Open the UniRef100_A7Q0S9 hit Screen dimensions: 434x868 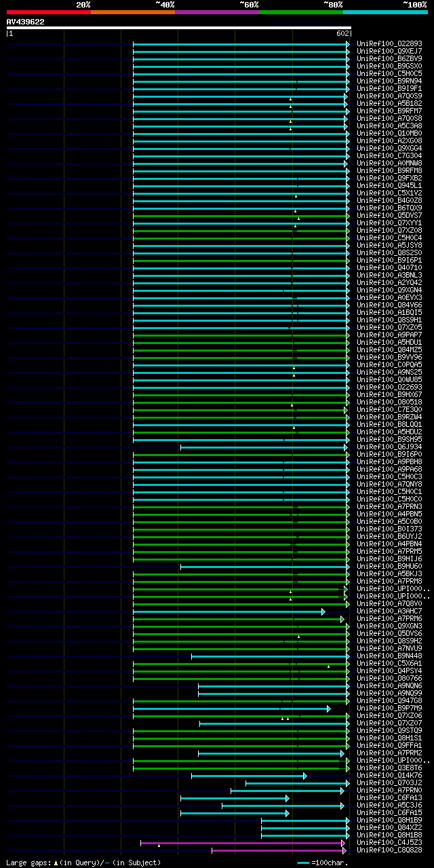tap(389, 96)
